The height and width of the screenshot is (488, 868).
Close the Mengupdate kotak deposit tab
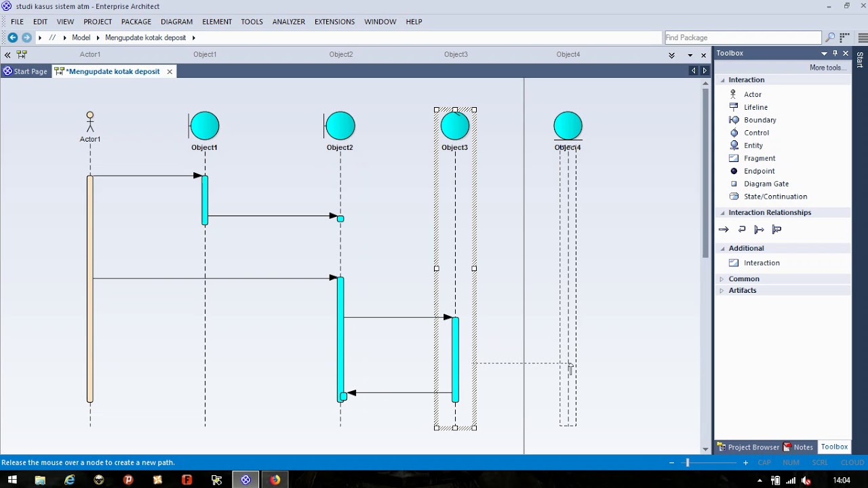pos(170,71)
